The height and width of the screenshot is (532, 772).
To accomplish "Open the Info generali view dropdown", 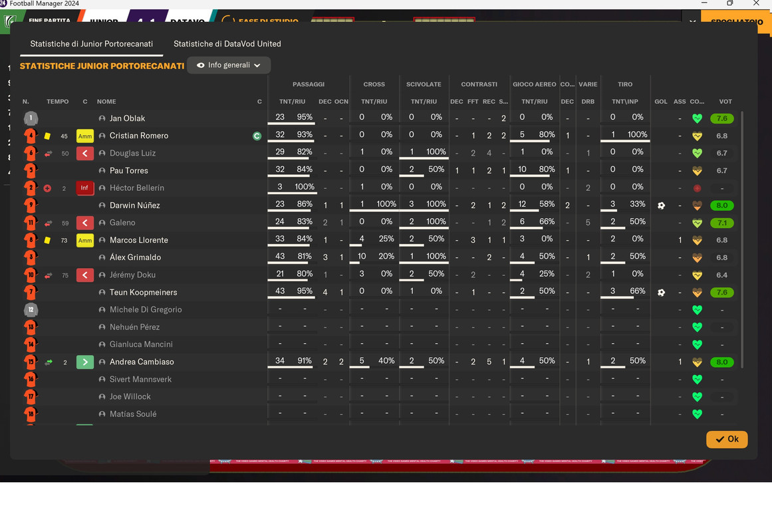I will pos(229,65).
